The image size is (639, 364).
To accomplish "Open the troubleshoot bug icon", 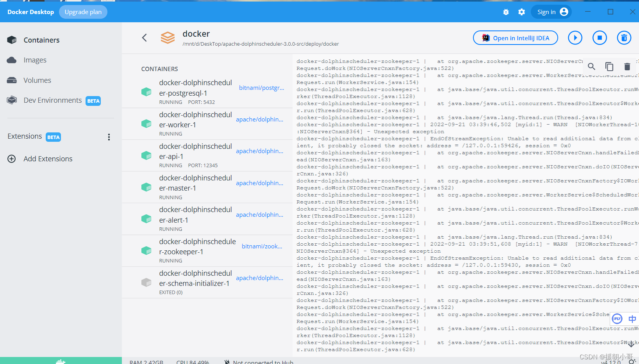I will coord(506,12).
